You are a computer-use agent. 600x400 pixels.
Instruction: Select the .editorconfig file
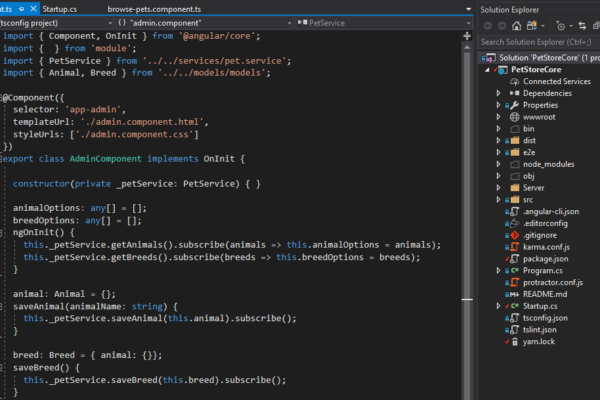click(x=545, y=224)
